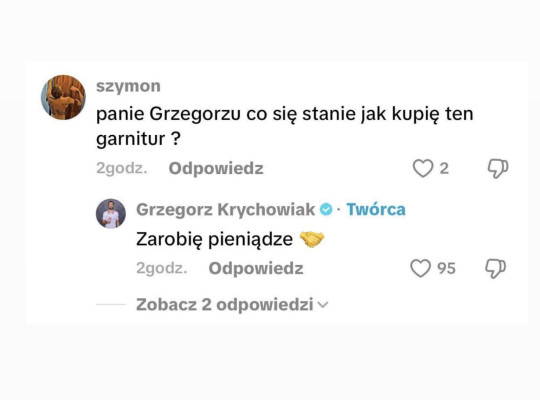This screenshot has width=540, height=400.
Task: Open the Grzegorz Krychowiak username link
Action: pos(226,209)
